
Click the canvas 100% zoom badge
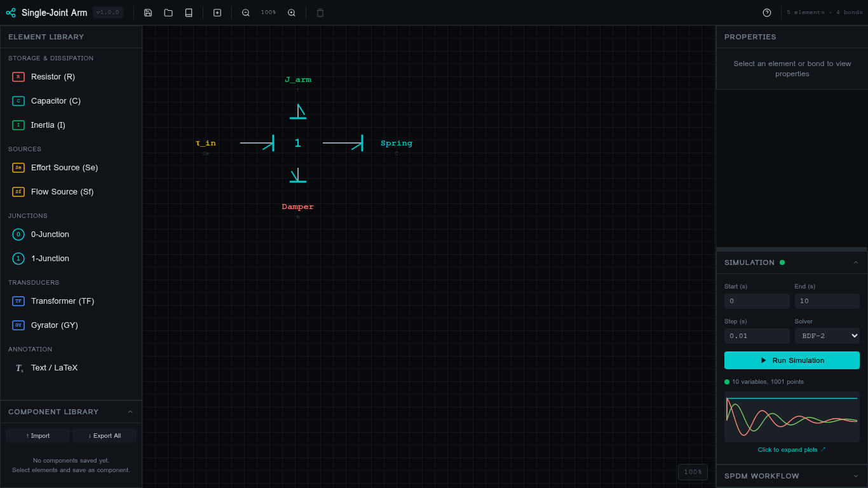[693, 472]
